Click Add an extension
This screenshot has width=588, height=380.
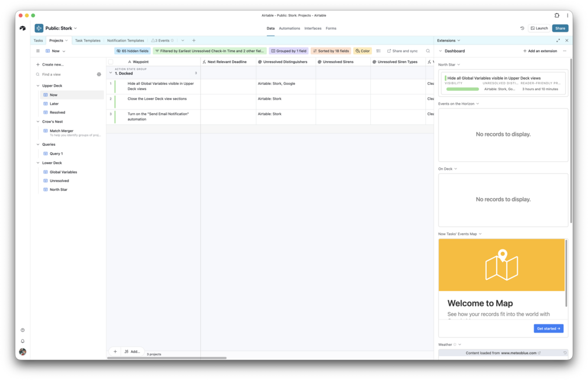pos(540,51)
